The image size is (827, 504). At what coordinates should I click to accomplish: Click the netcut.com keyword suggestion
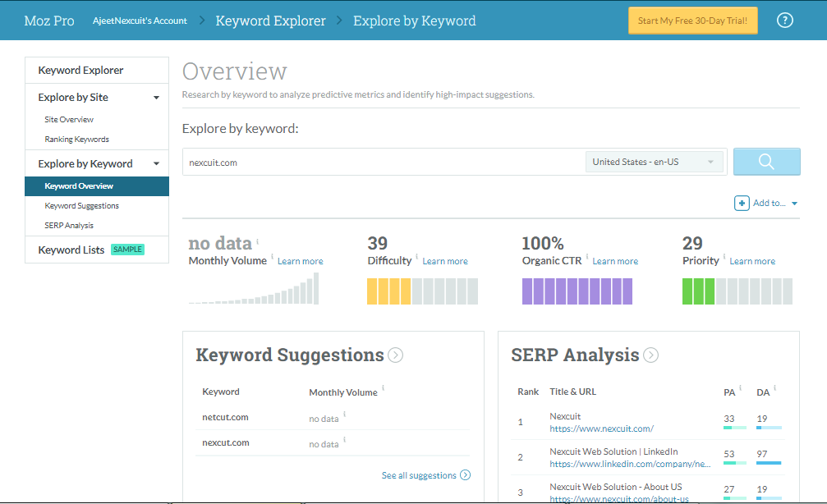pyautogui.click(x=225, y=417)
